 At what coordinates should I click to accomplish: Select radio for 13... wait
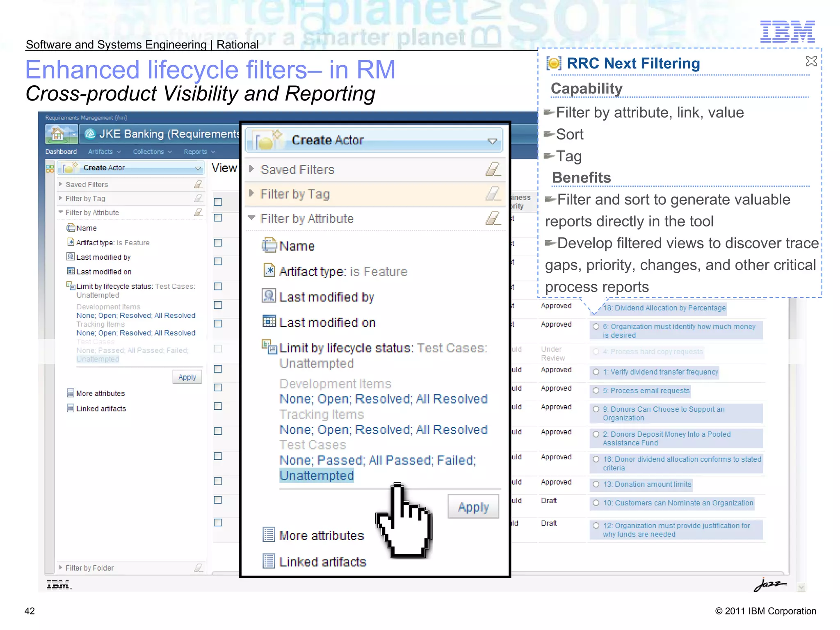click(x=596, y=484)
